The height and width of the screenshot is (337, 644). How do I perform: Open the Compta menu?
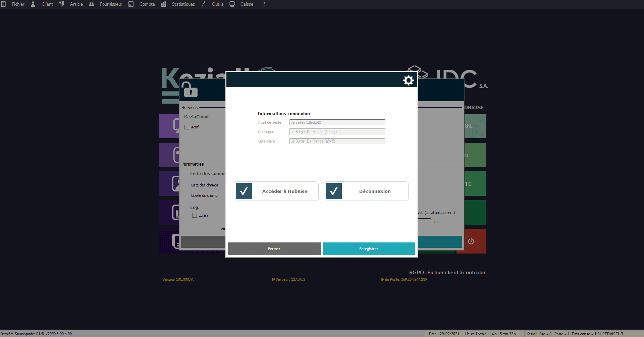click(147, 4)
